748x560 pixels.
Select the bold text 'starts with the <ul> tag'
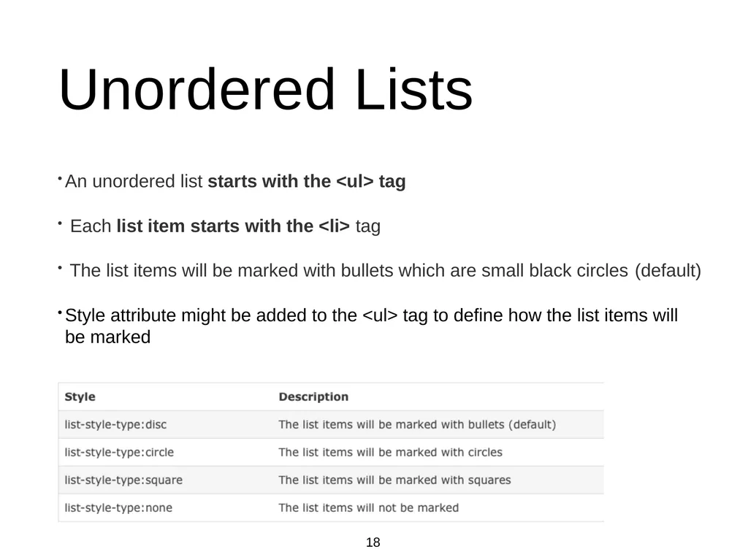pos(307,181)
